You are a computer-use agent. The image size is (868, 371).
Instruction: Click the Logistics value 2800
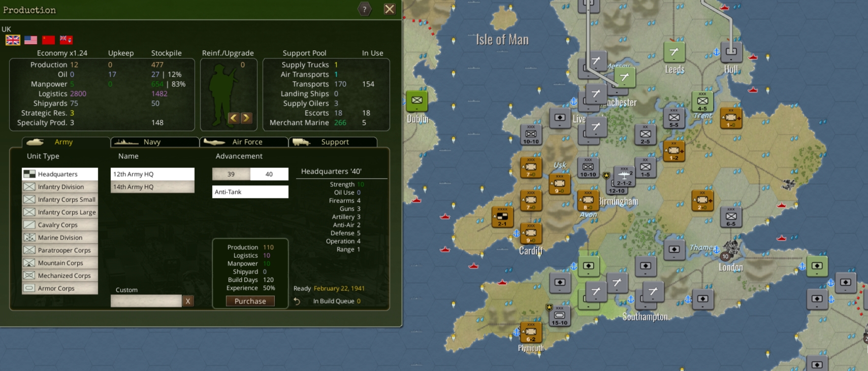point(78,94)
